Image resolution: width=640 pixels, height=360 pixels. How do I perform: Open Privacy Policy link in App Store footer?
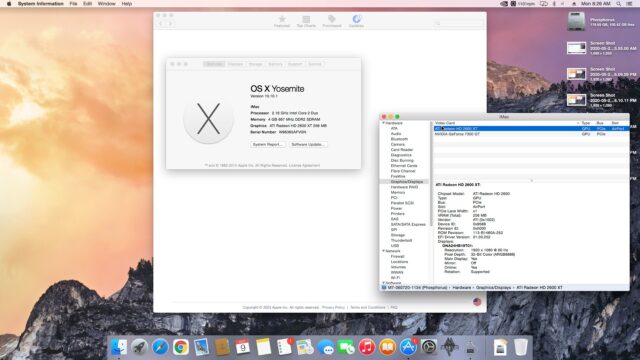click(333, 307)
